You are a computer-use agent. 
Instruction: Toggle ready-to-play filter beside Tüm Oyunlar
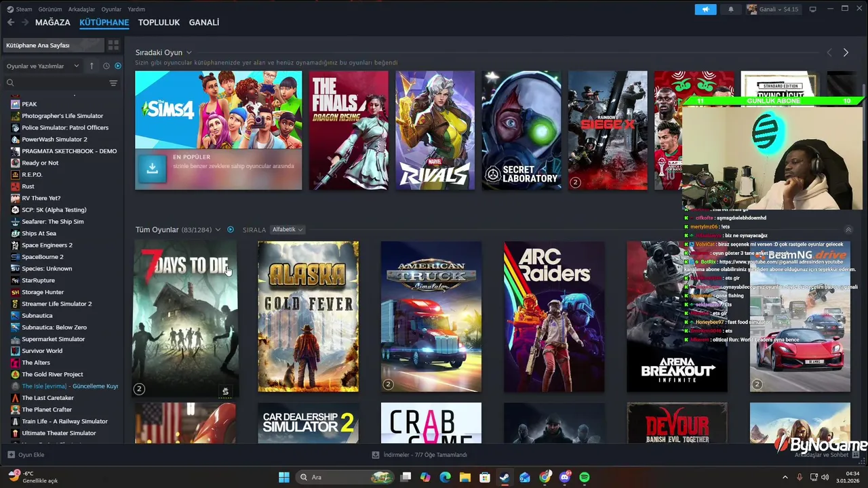tap(231, 230)
